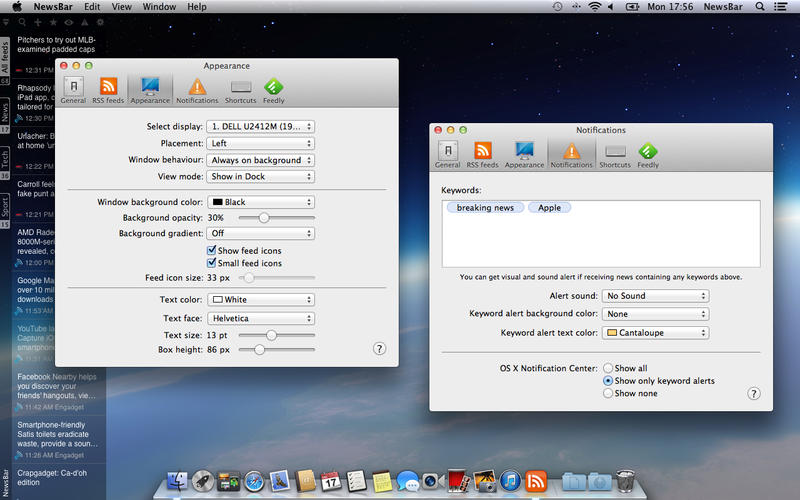
Task: Open Keyword alert background color dropdown
Action: click(x=656, y=314)
